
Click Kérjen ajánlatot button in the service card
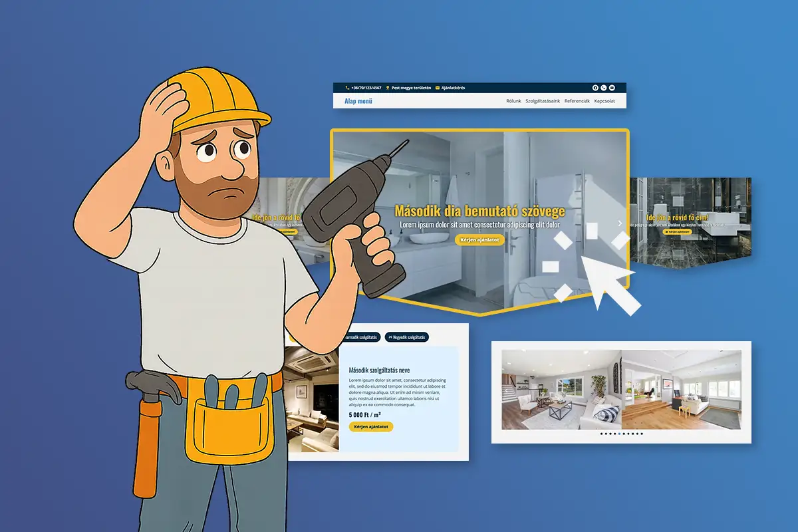(x=371, y=426)
